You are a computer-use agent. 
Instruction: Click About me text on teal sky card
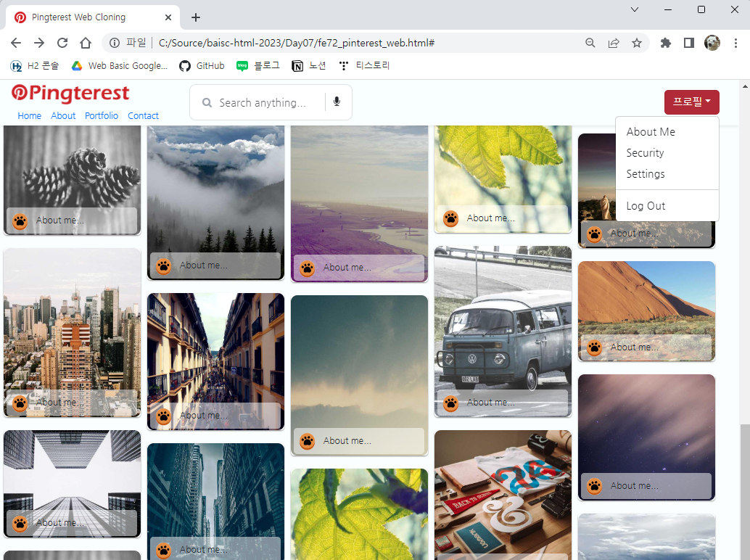coord(347,441)
